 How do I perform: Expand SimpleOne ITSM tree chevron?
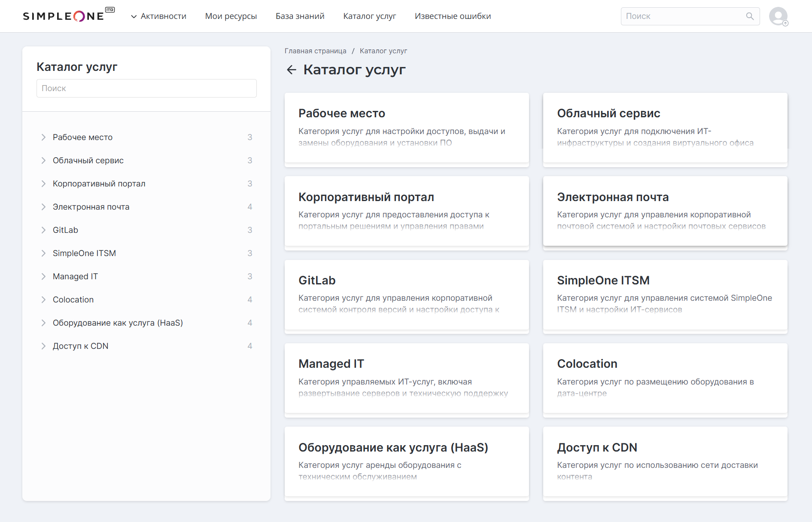[43, 253]
